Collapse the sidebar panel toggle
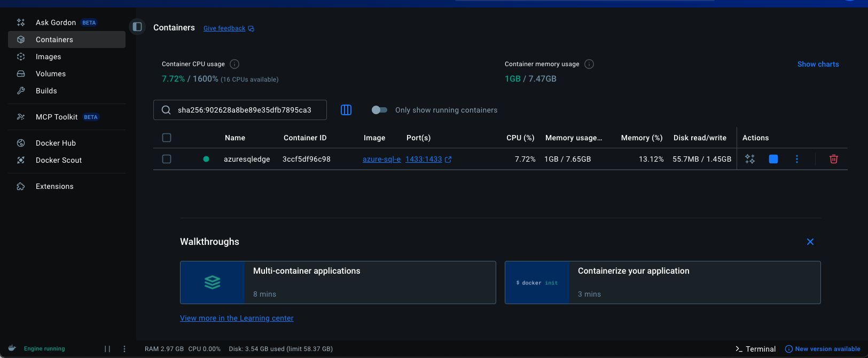Screen dimensions: 868x358 (137, 27)
